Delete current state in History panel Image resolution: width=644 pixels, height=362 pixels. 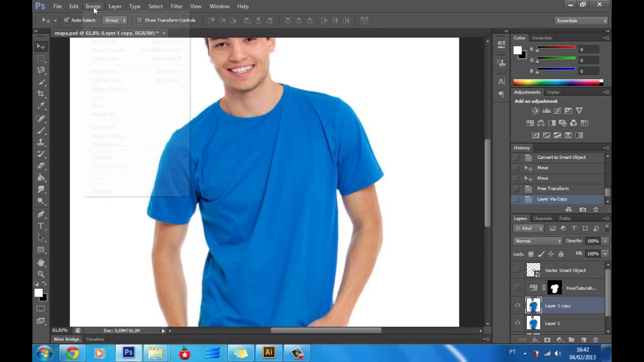click(x=596, y=210)
